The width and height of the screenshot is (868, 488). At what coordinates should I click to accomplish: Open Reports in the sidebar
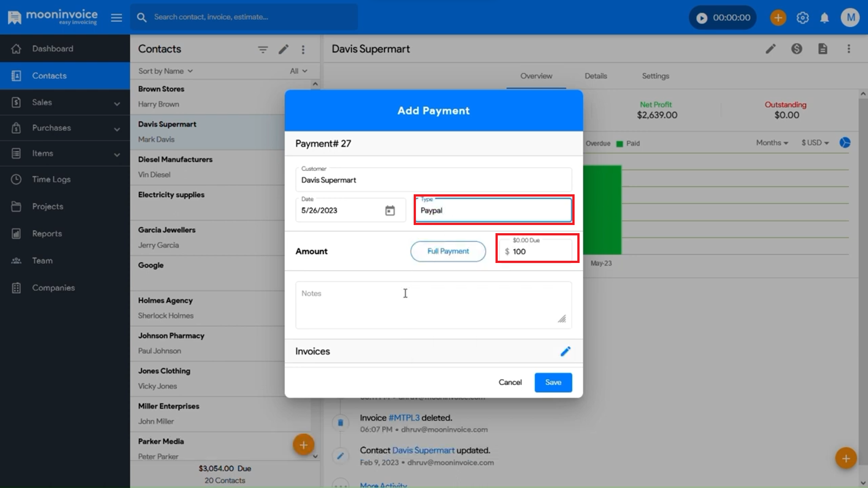47,234
